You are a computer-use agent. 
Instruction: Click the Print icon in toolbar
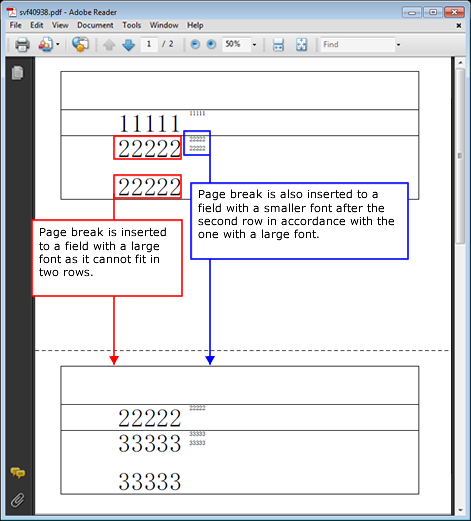click(x=22, y=44)
